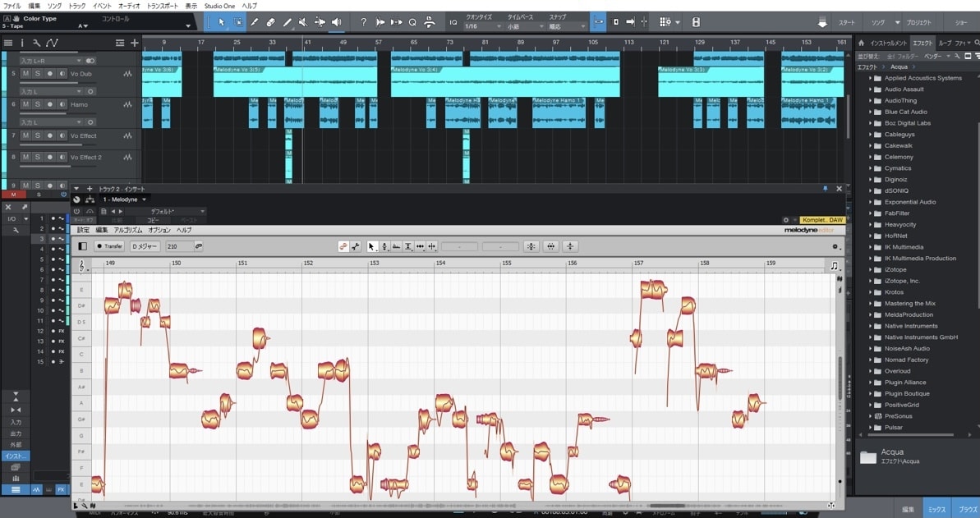980x518 pixels.
Task: Open track list icon
Action: tap(8, 44)
